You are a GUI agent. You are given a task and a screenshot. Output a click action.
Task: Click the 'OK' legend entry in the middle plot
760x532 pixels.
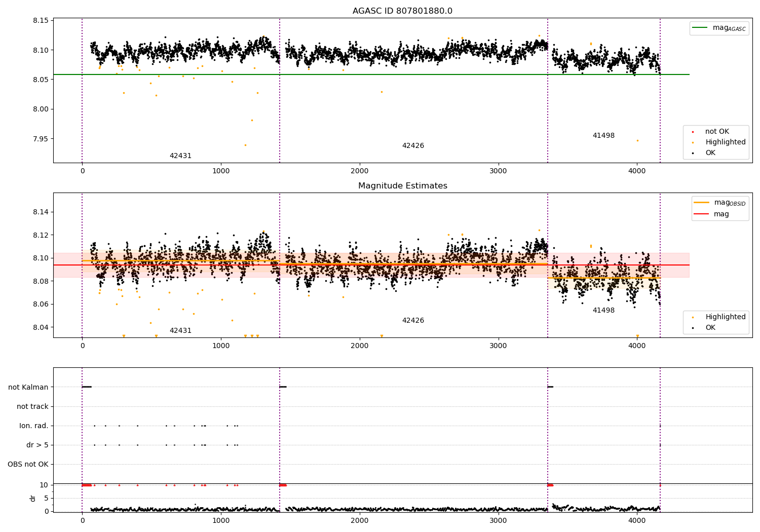tap(710, 328)
